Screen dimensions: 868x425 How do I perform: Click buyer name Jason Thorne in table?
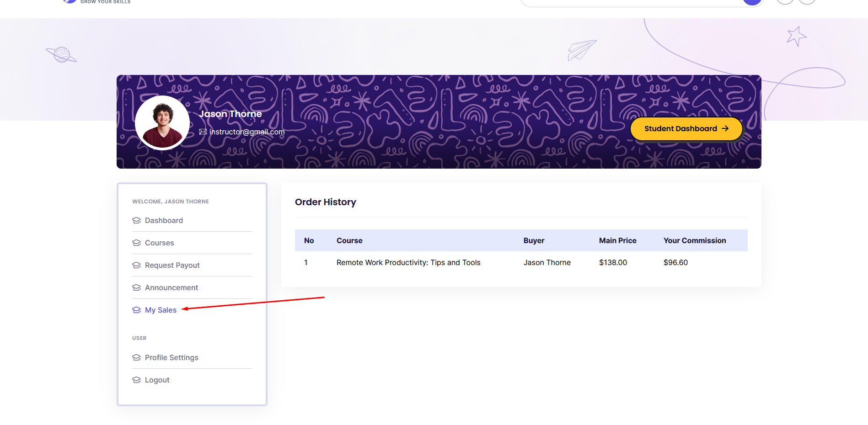pos(547,262)
